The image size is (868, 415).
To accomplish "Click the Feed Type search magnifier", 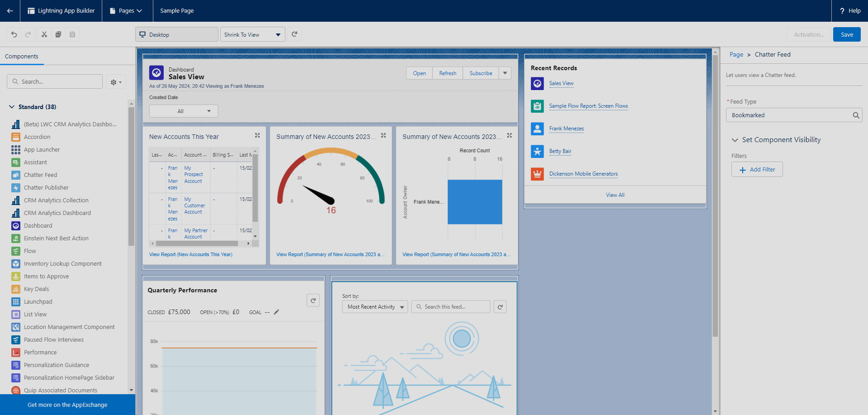I will coord(856,115).
